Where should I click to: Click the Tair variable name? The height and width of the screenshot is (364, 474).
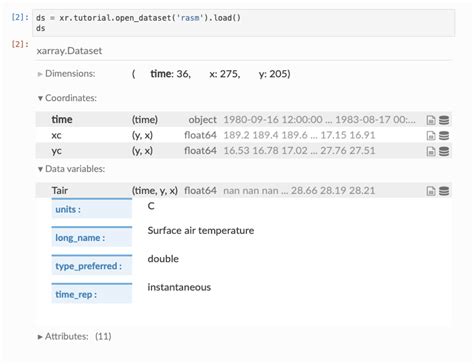coord(60,190)
